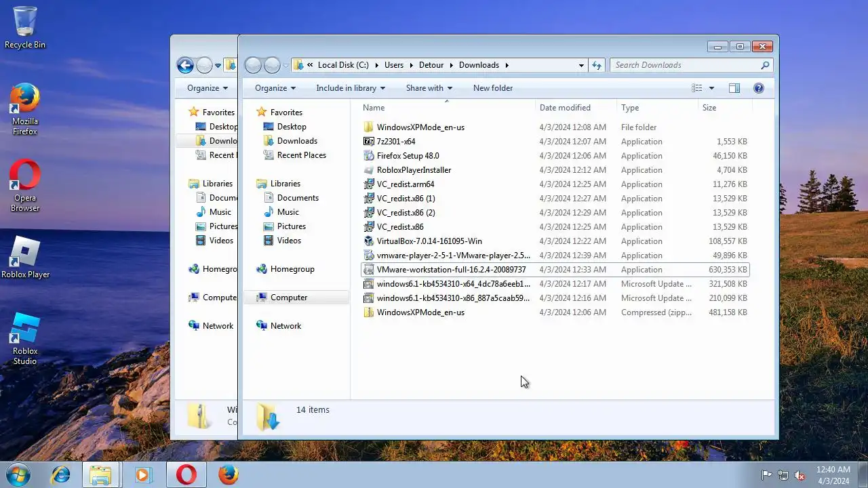Click the Forward button in the front Explorer window
The width and height of the screenshot is (868, 488).
[x=272, y=65]
